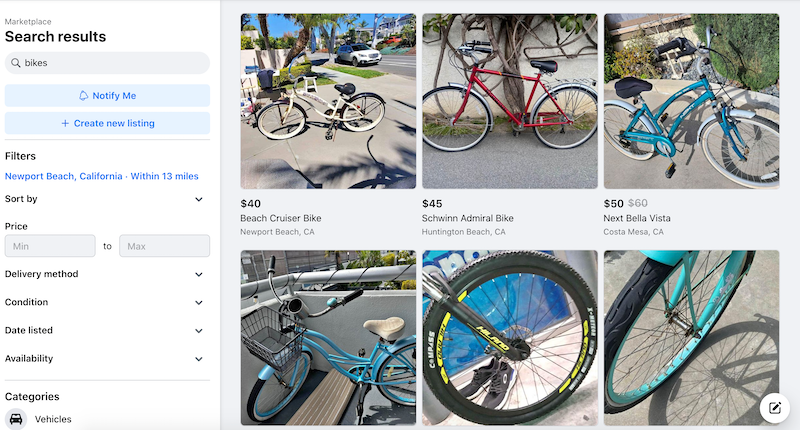Open the yellow-lettered bike tire listing
Image resolution: width=800 pixels, height=430 pixels.
point(510,338)
